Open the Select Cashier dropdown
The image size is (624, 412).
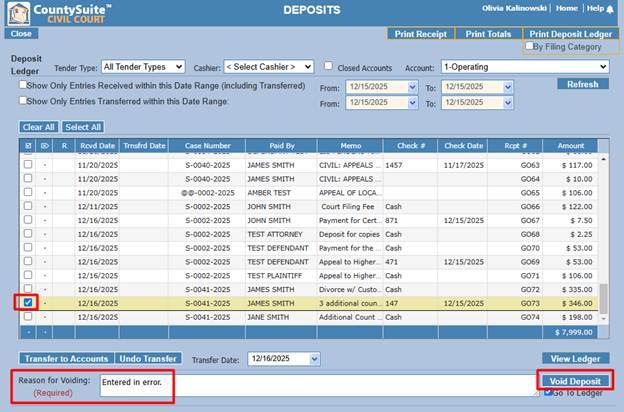click(x=269, y=67)
